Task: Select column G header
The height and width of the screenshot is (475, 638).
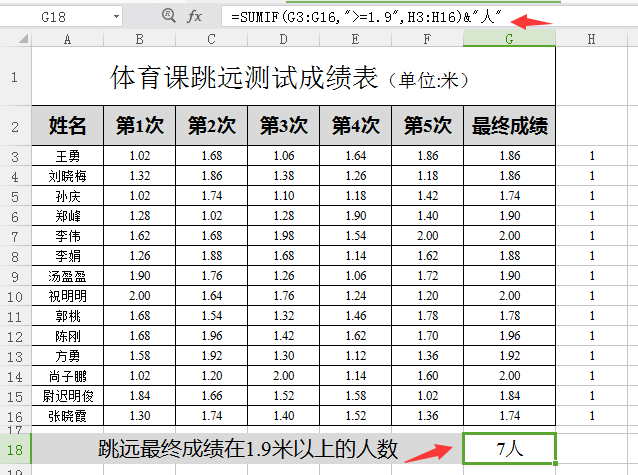Action: pyautogui.click(x=509, y=39)
